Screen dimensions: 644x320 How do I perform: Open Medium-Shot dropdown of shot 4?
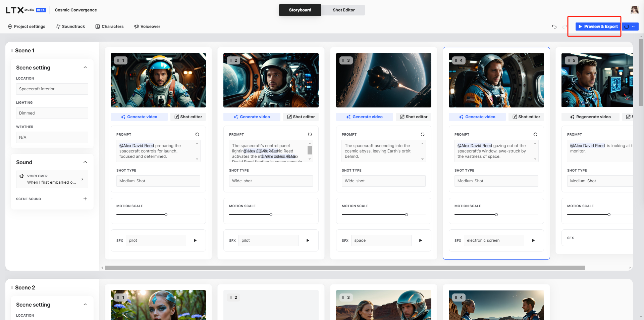click(x=496, y=181)
